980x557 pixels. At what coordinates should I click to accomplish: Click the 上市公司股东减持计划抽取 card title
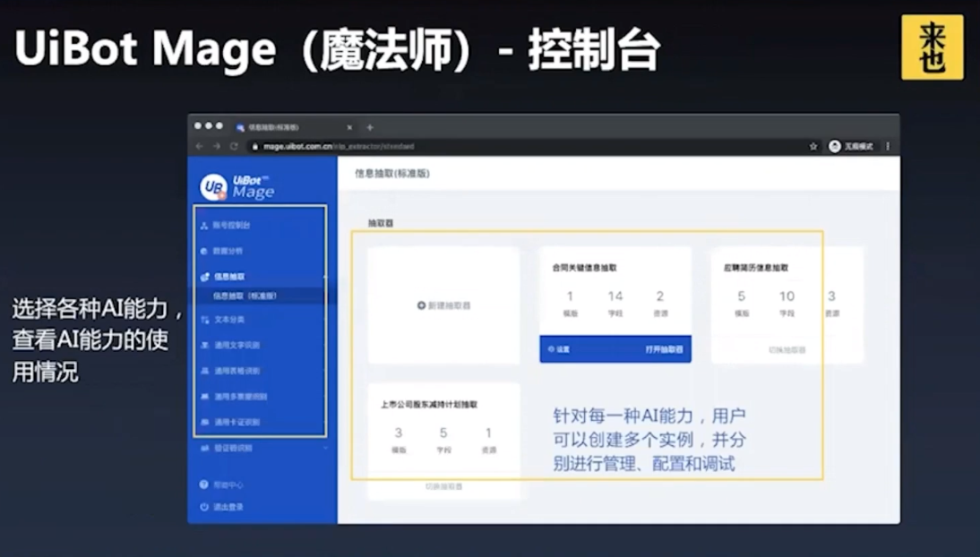pos(429,405)
